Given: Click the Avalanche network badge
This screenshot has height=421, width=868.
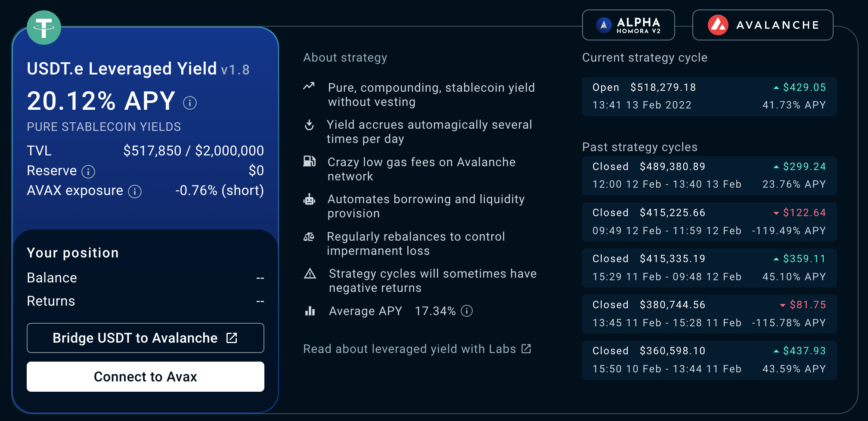Looking at the screenshot, I should [763, 25].
